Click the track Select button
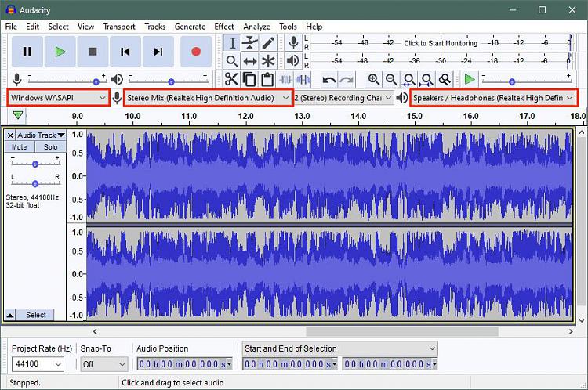Image resolution: width=588 pixels, height=390 pixels. tap(35, 315)
